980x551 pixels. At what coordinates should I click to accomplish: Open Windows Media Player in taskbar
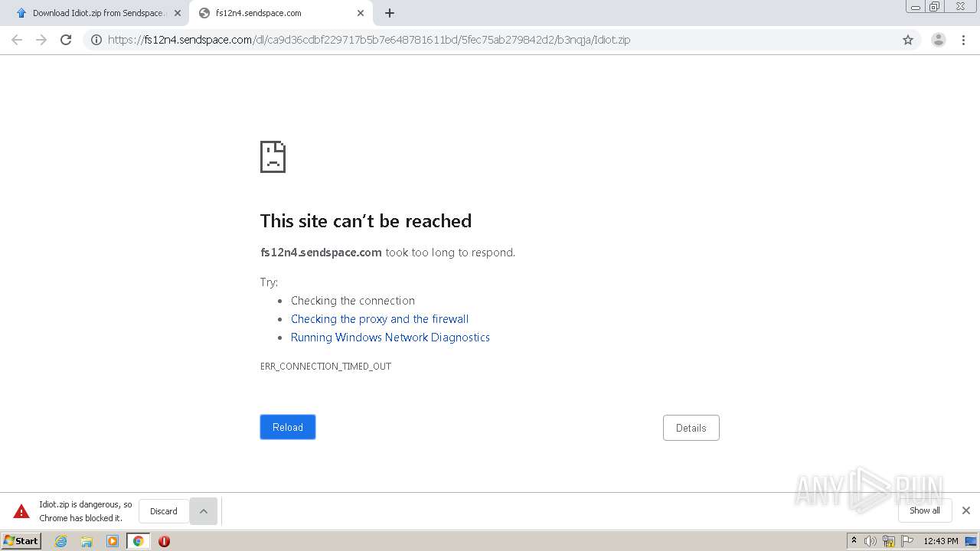pos(113,541)
